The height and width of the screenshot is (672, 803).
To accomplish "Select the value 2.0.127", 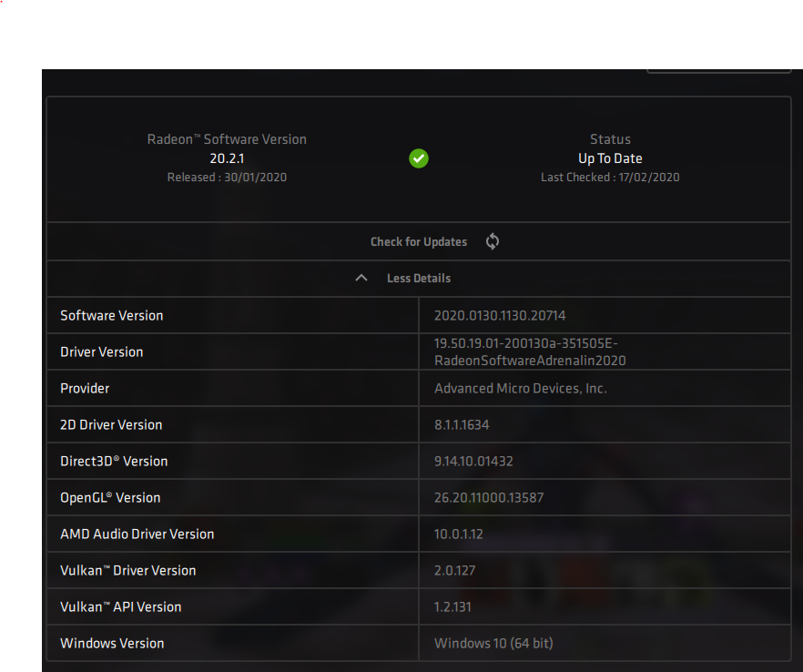I will coord(454,570).
